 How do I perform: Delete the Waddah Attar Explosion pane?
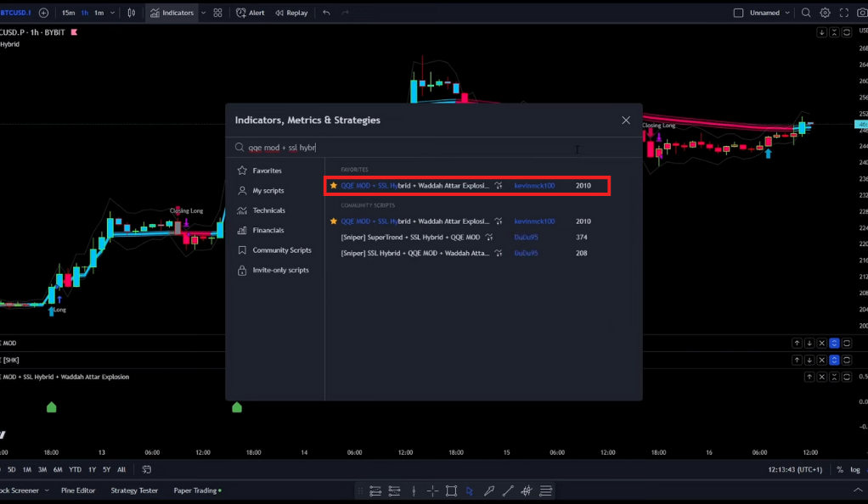tap(821, 378)
